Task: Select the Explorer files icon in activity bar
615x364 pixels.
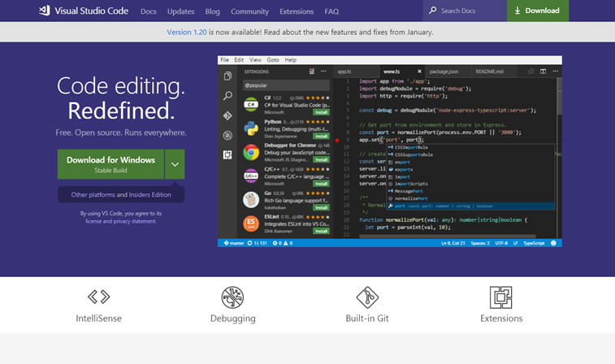Action: pyautogui.click(x=227, y=76)
